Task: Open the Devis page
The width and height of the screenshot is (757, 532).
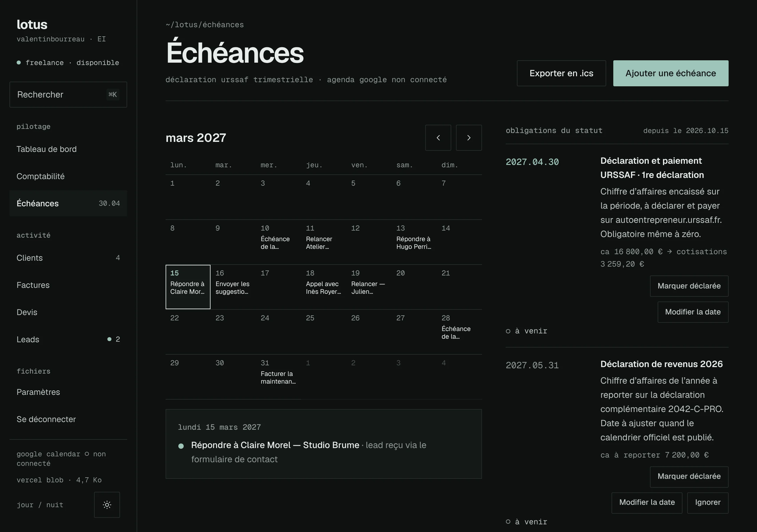Action: coord(68,312)
